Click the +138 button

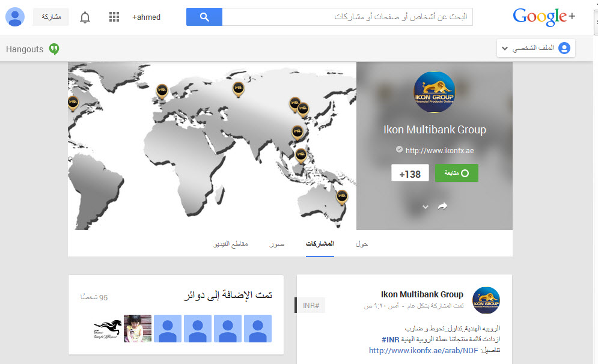[410, 173]
